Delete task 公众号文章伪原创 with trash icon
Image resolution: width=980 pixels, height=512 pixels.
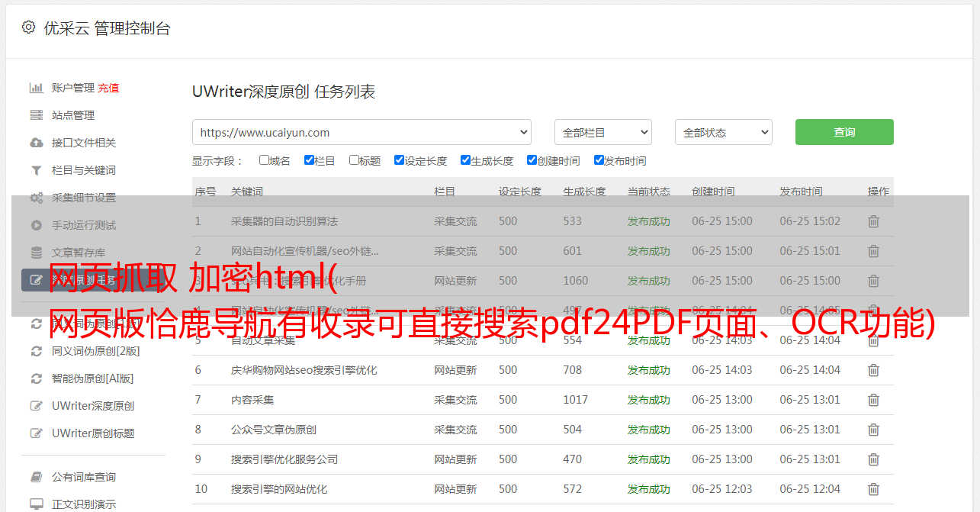pyautogui.click(x=874, y=430)
